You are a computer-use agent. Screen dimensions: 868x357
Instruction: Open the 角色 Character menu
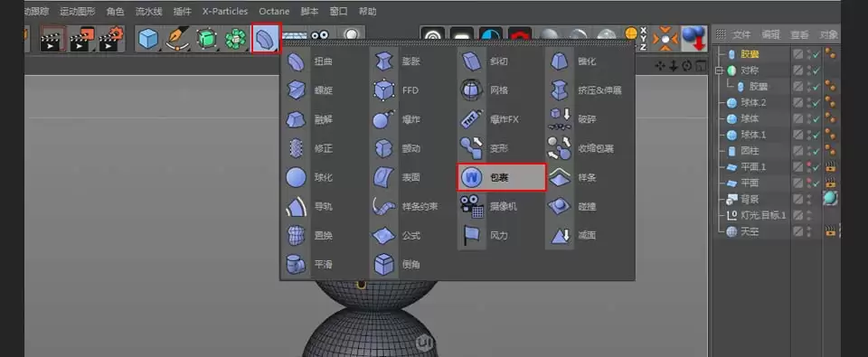coord(115,11)
